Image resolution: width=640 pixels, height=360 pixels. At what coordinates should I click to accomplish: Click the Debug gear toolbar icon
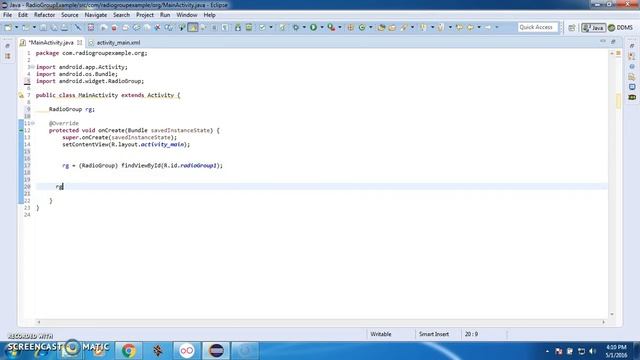click(x=296, y=27)
